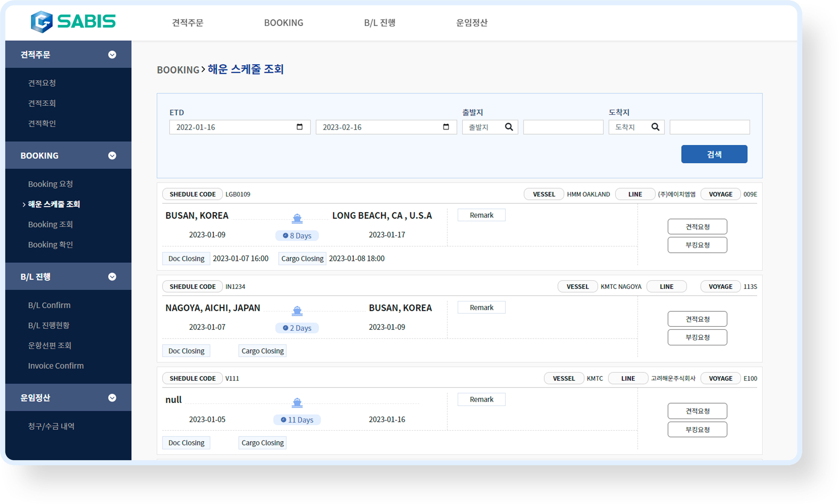Open B/L 진행현황 in sidebar
This screenshot has width=839, height=504.
(49, 325)
